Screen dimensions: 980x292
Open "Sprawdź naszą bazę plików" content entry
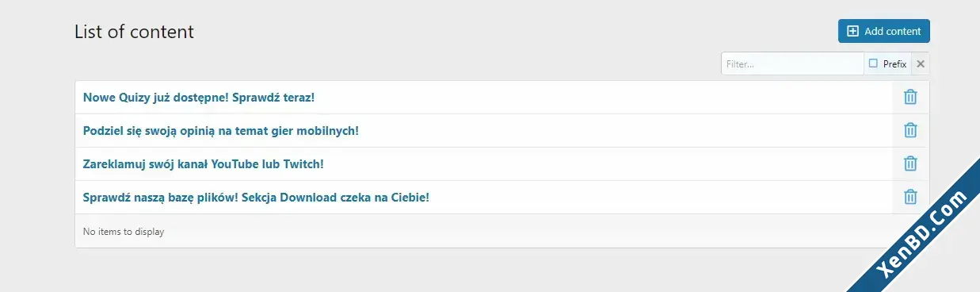256,197
